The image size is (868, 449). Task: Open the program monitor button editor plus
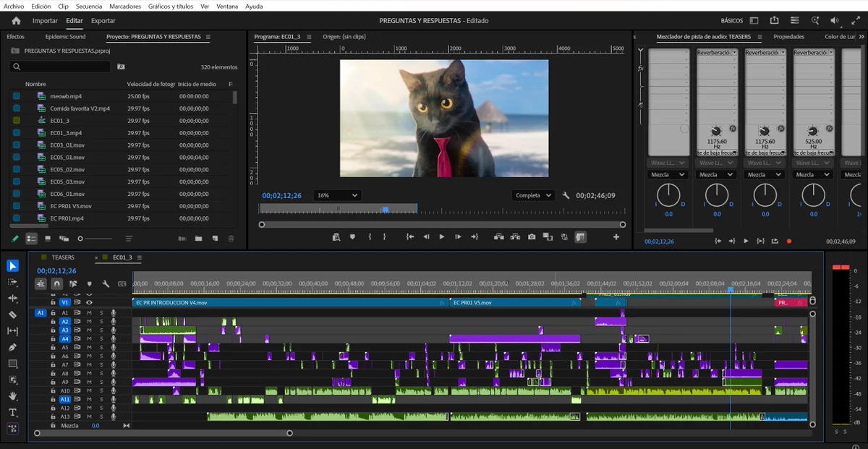pos(616,236)
